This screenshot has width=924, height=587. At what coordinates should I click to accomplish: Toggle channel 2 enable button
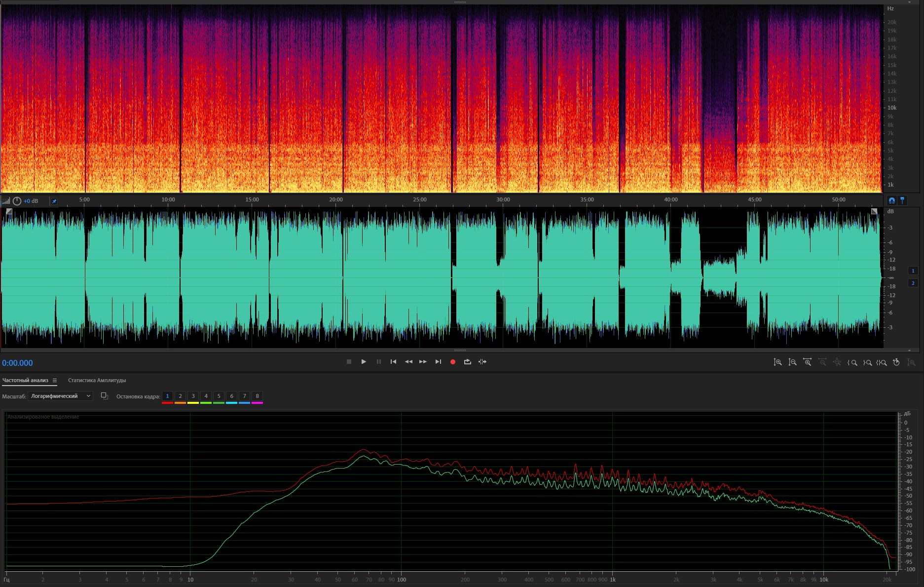point(913,283)
